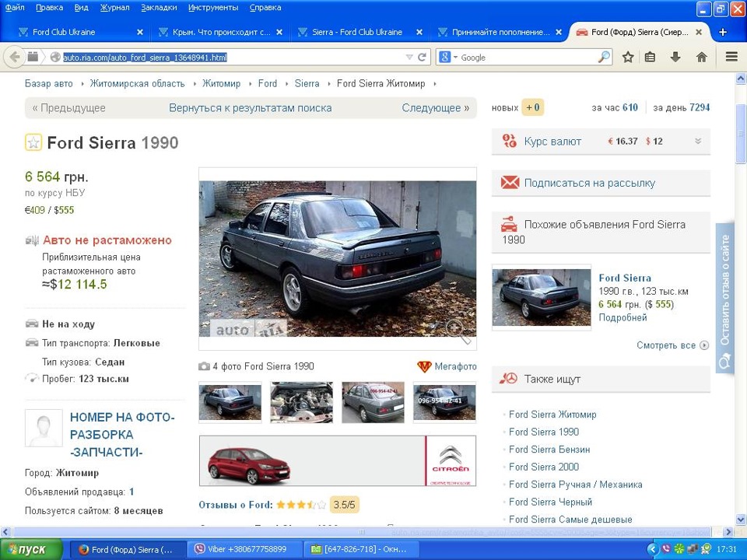Bookmark this page with the star icon
Viewport: 747px width, 560px height.
point(628,57)
